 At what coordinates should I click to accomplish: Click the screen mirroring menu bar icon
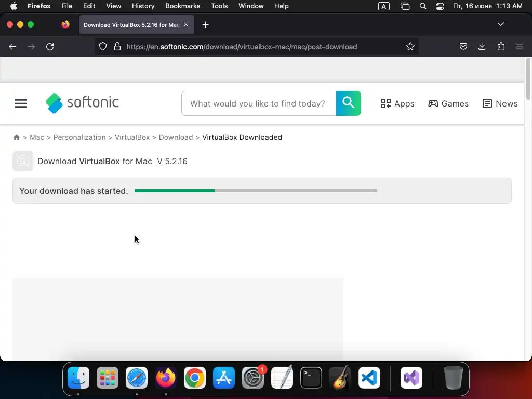click(405, 6)
